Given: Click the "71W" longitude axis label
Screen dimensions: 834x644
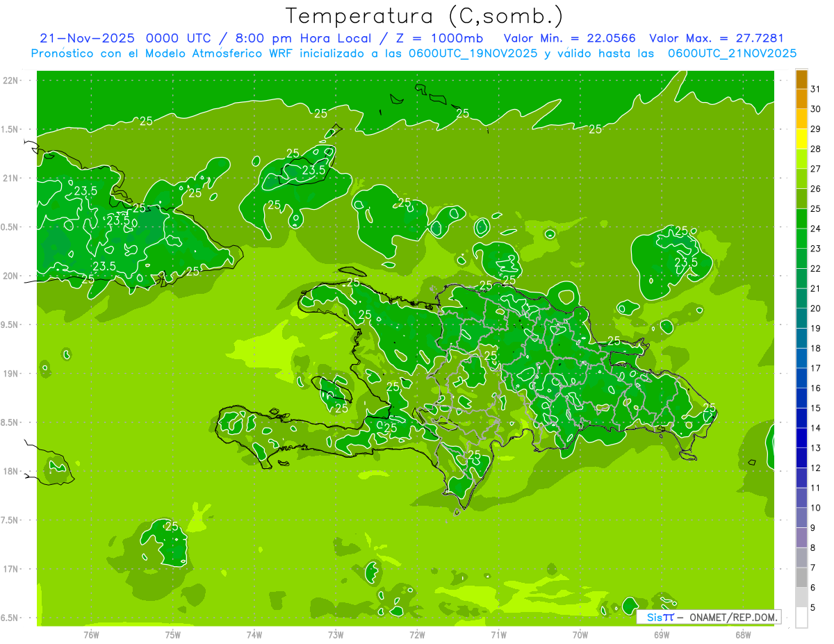Looking at the screenshot, I should [x=498, y=635].
